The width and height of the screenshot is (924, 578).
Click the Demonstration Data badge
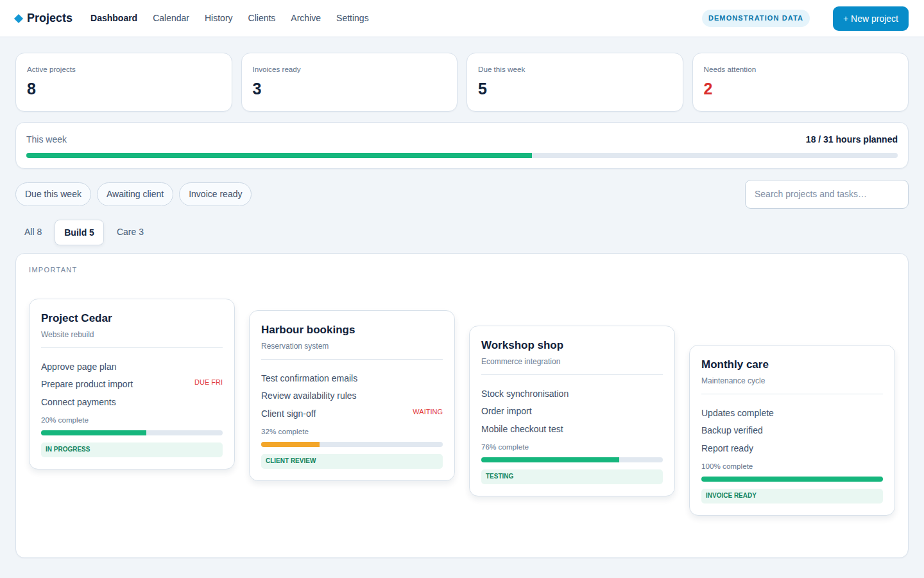[755, 18]
